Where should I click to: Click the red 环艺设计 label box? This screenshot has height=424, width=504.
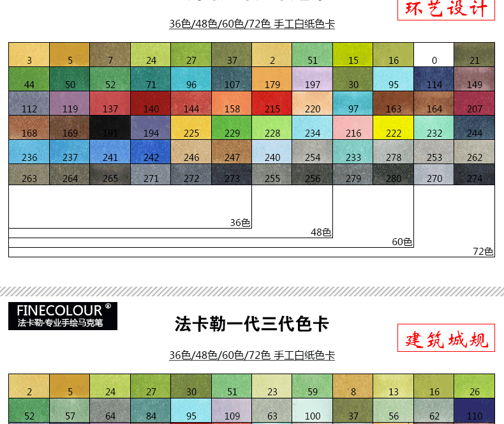click(446, 9)
